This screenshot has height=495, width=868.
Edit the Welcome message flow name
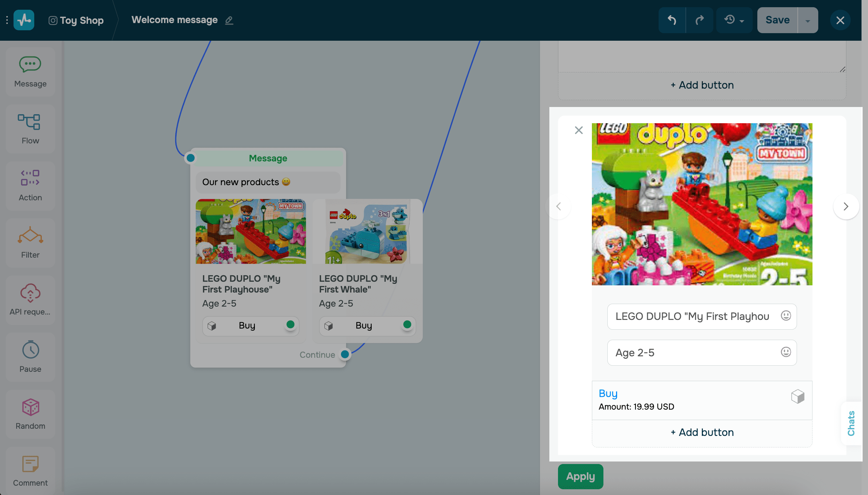pyautogui.click(x=229, y=21)
